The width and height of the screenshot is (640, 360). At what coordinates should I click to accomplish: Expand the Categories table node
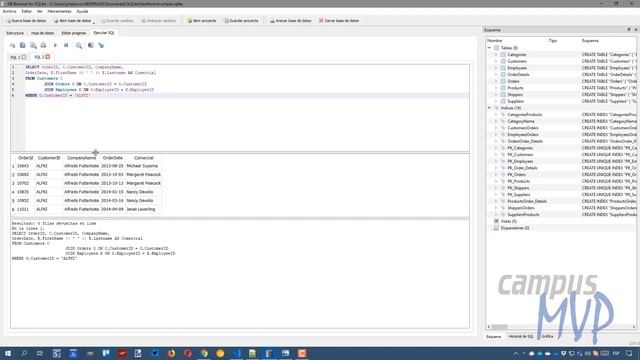click(x=496, y=55)
